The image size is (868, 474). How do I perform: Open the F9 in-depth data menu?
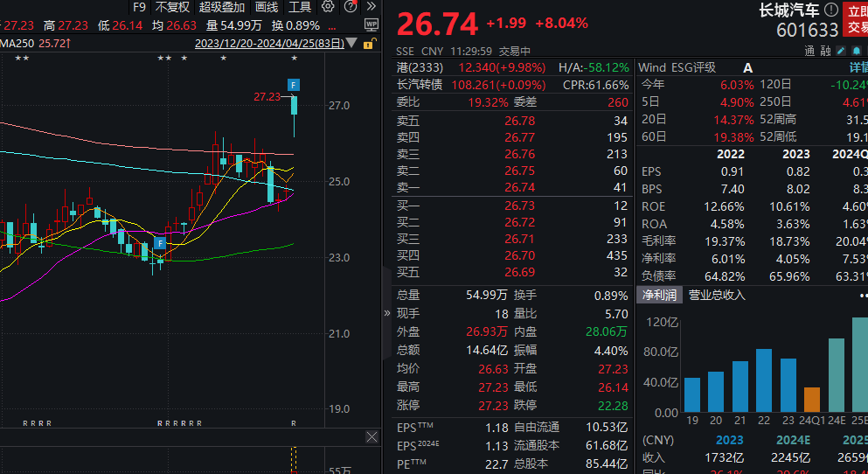139,7
